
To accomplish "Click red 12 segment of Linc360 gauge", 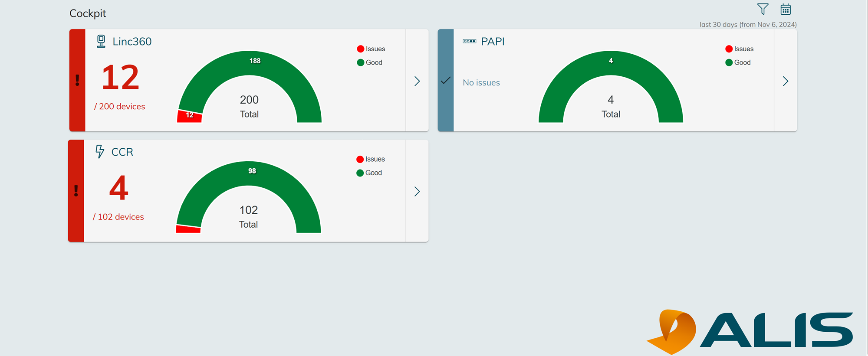I will (x=190, y=116).
